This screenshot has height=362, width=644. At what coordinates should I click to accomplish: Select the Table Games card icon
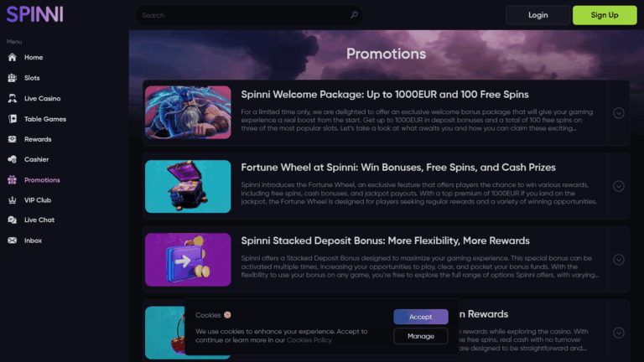tap(13, 119)
